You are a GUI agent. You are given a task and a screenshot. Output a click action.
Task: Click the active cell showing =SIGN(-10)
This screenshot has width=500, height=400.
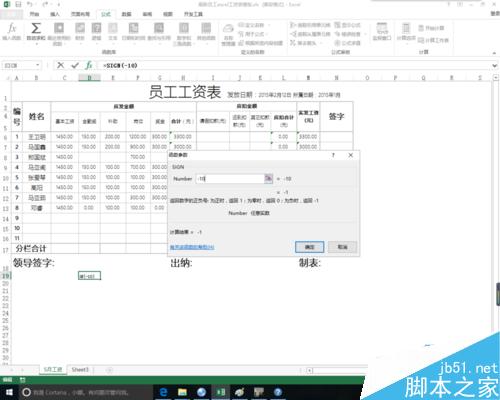coord(89,276)
